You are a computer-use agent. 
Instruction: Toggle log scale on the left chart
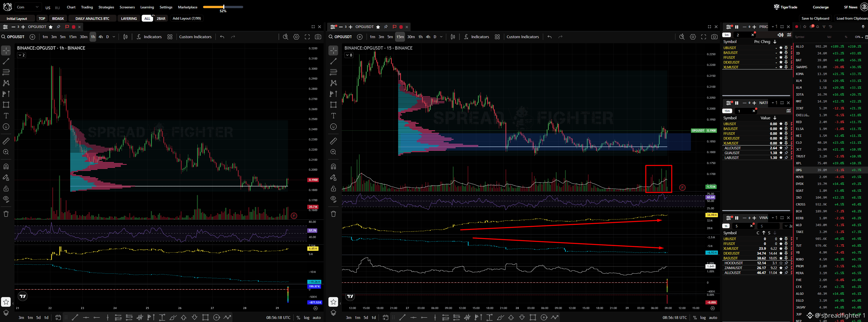306,317
